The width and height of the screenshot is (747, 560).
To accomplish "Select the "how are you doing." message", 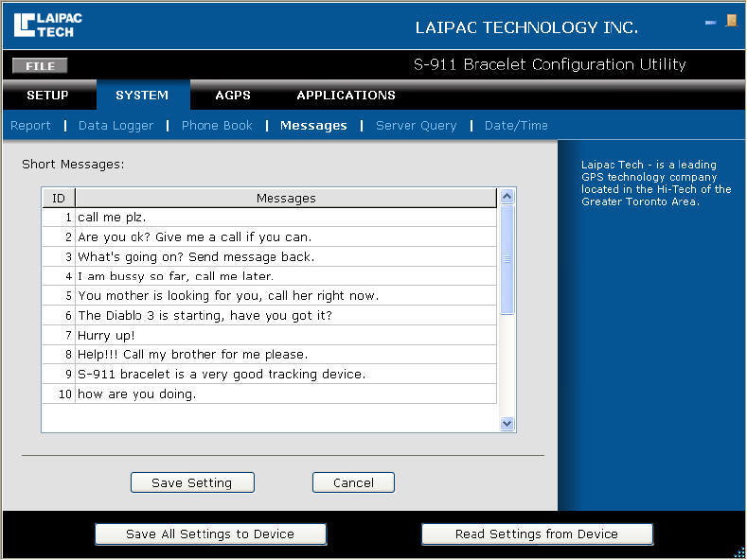I will pos(286,394).
